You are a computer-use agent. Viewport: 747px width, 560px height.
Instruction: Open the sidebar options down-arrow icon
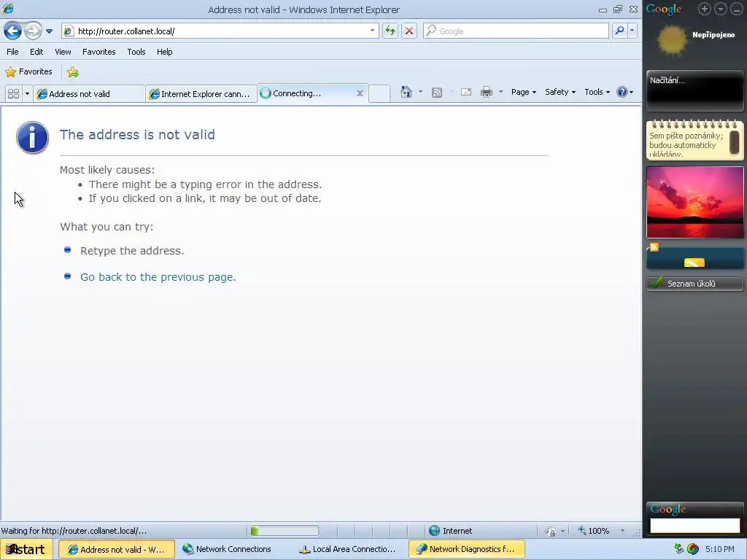point(720,9)
